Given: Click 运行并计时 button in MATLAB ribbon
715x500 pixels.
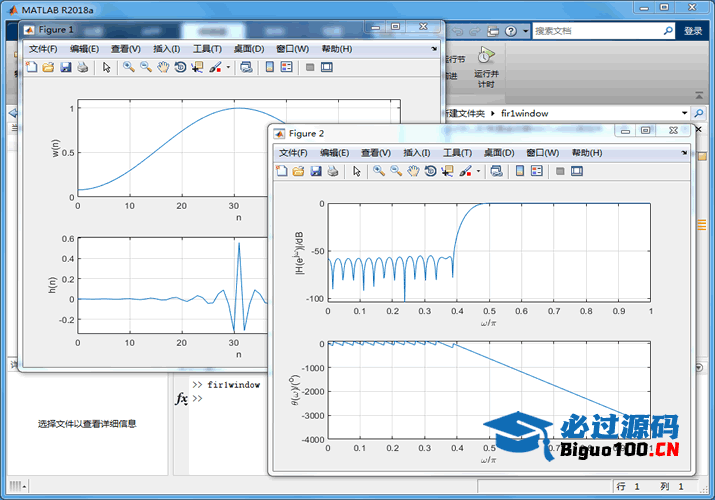Looking at the screenshot, I should pyautogui.click(x=486, y=67).
